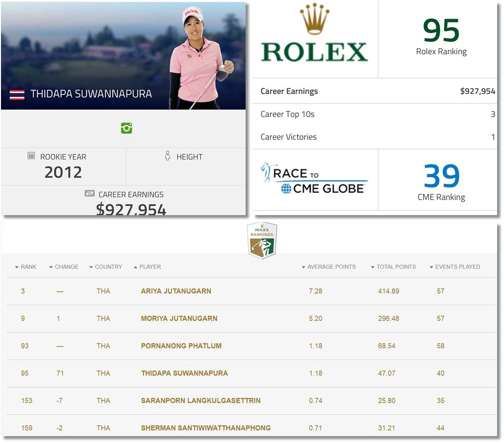Click change value 71 for Thidapa
Screen dimensions: 504x443
pos(60,373)
